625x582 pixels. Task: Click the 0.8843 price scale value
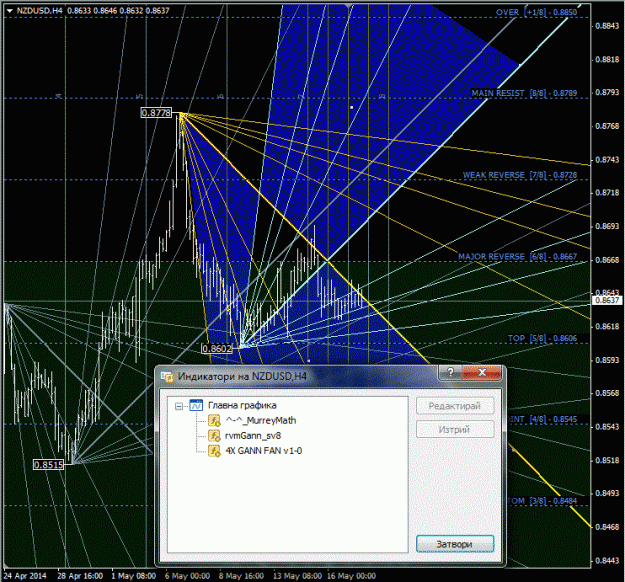[607, 26]
